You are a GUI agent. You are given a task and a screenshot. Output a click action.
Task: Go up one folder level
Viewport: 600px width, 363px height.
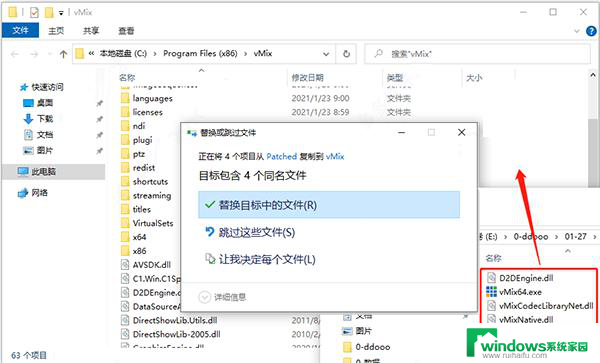64,54
